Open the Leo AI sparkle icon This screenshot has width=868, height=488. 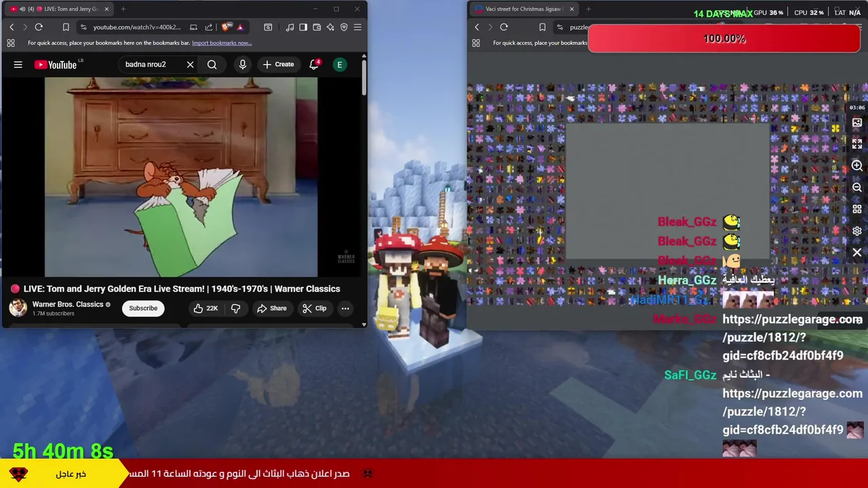tap(330, 27)
